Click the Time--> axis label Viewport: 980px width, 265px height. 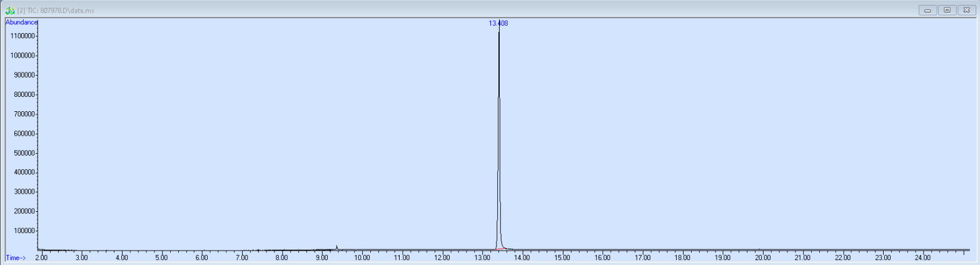(x=16, y=257)
